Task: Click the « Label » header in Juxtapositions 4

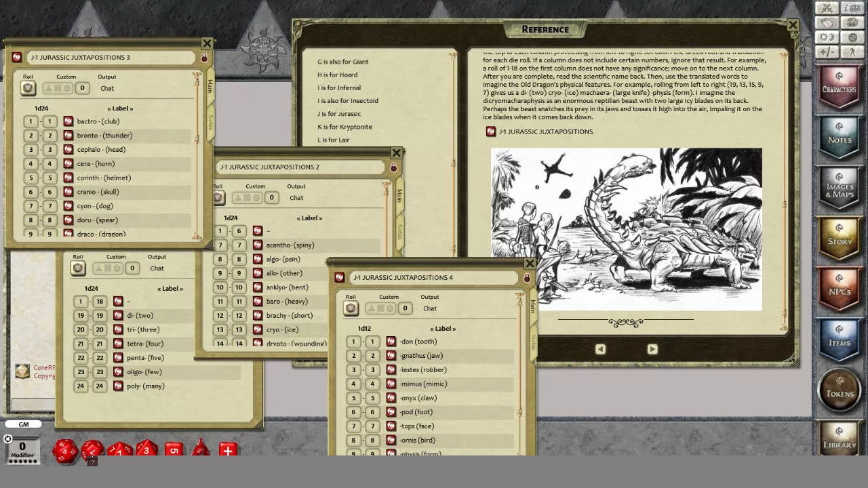Action: (443, 329)
